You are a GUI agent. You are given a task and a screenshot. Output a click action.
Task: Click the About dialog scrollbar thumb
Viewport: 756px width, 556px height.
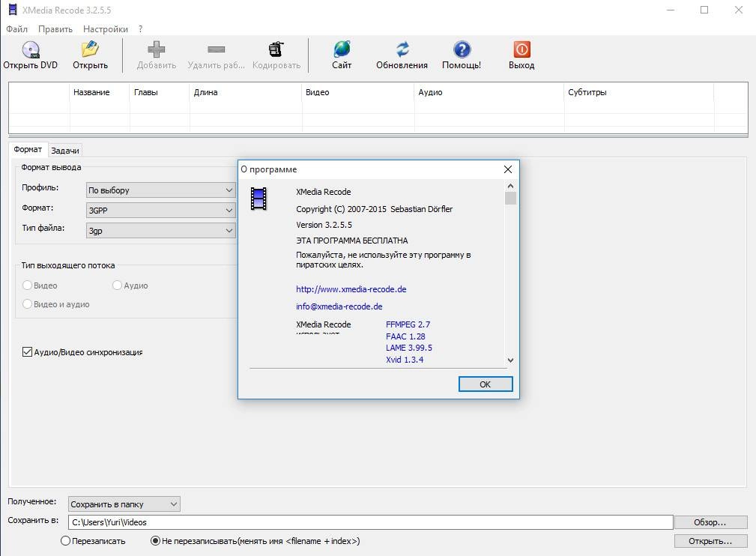510,198
